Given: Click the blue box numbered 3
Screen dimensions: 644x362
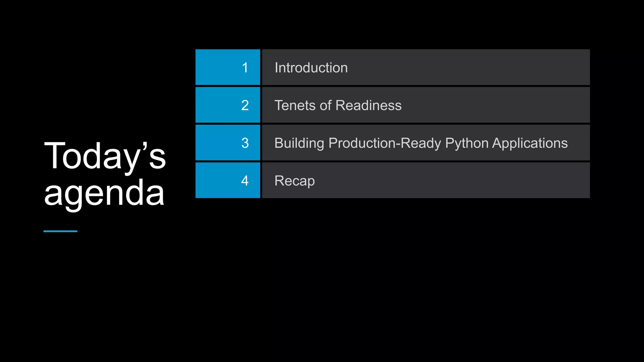Looking at the screenshot, I should [228, 143].
